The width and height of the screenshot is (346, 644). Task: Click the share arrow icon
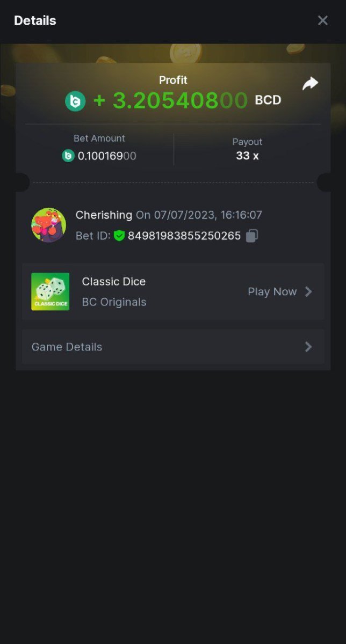[310, 84]
